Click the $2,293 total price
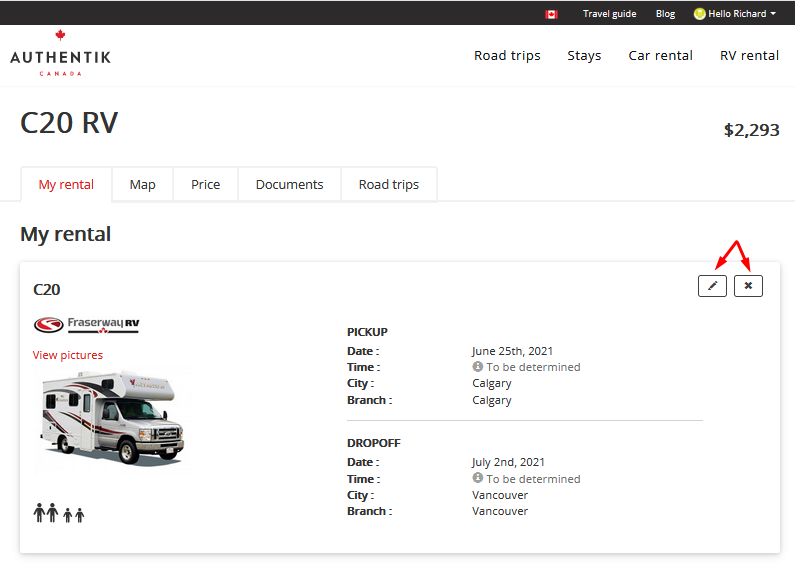Screen dimensions: 795x565 pyautogui.click(x=751, y=130)
